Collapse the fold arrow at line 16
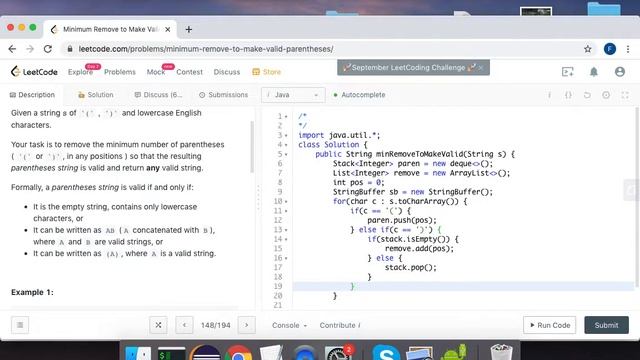Image resolution: width=640 pixels, height=360 pixels. (286, 258)
